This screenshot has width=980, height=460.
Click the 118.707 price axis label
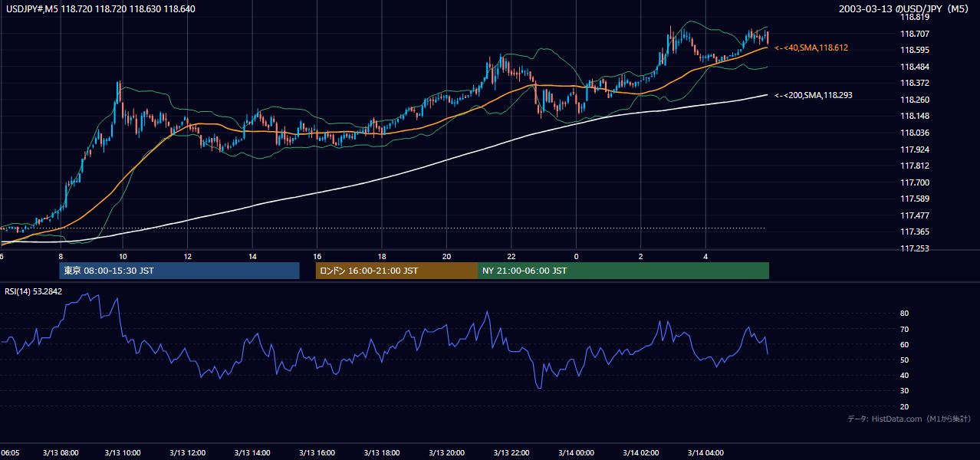click(914, 34)
